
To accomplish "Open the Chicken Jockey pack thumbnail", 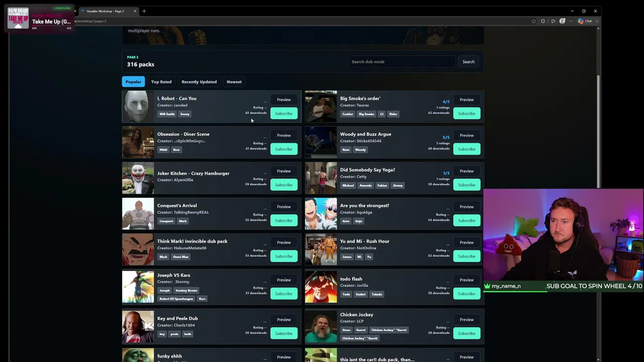I will (321, 327).
